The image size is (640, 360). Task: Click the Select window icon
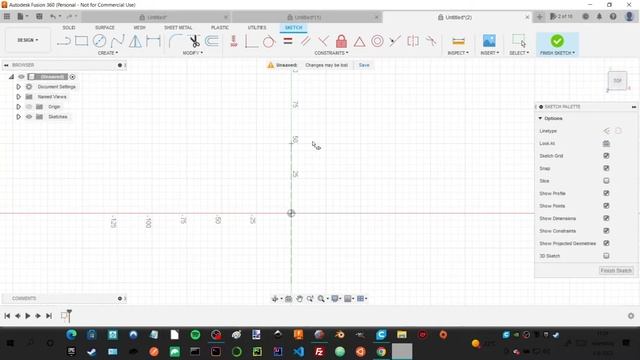tap(519, 41)
